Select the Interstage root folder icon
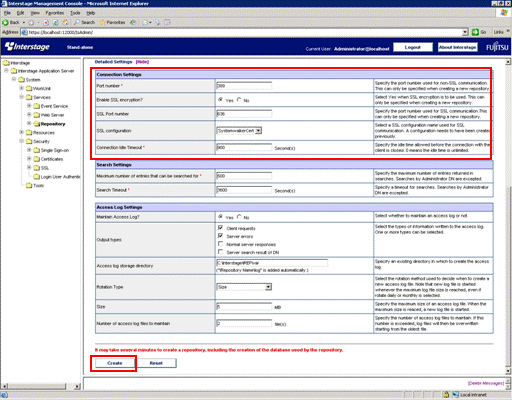 coord(6,63)
